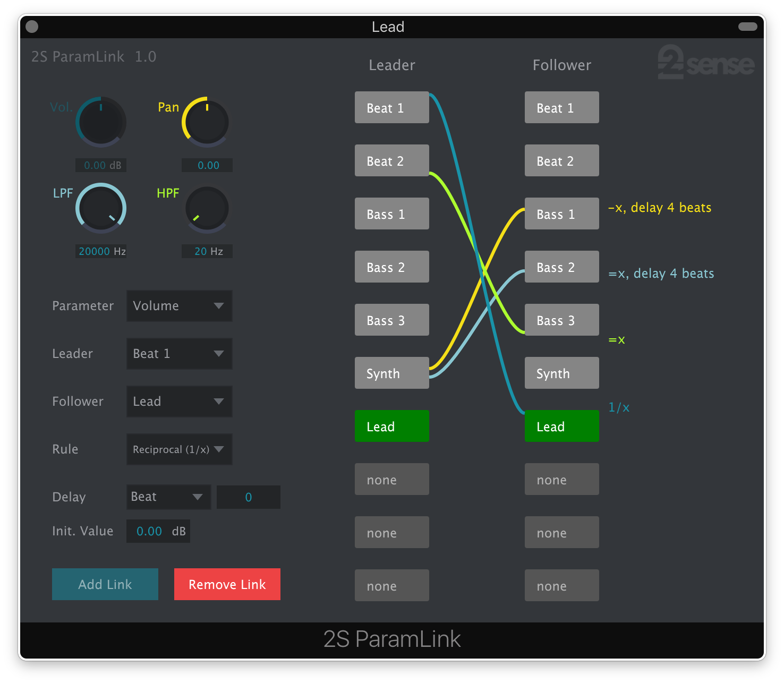784x683 pixels.
Task: Select green Lead in Leader column
Action: pos(392,426)
